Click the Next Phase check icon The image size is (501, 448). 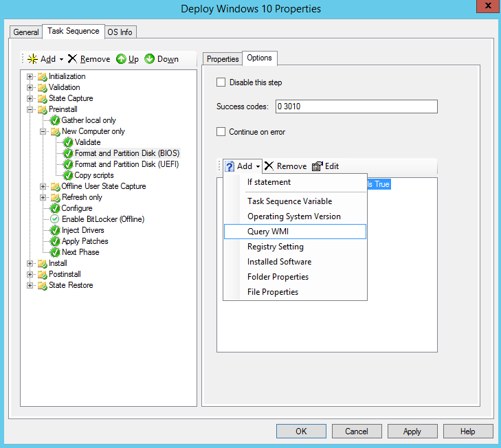[x=55, y=252]
